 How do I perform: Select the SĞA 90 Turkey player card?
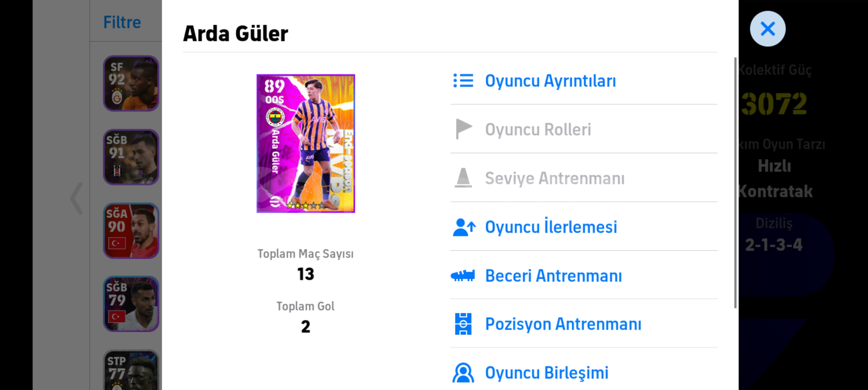tap(131, 231)
